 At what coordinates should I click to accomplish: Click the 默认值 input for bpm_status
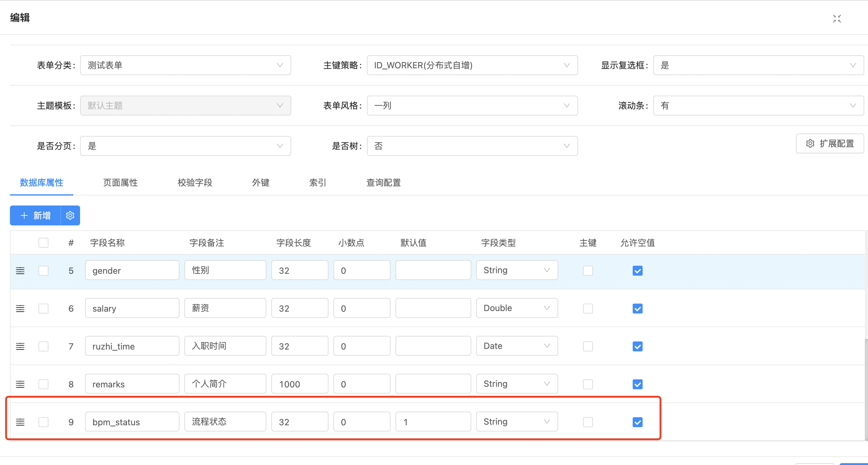pos(433,422)
